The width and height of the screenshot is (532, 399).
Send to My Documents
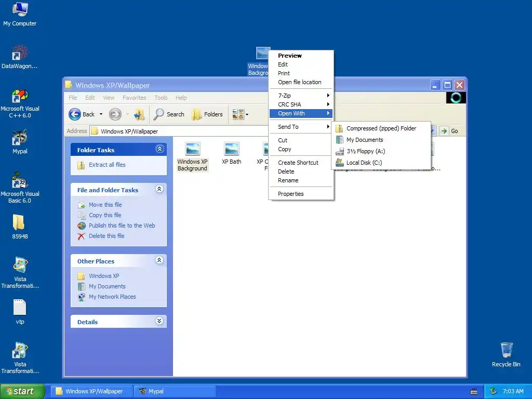[381, 140]
